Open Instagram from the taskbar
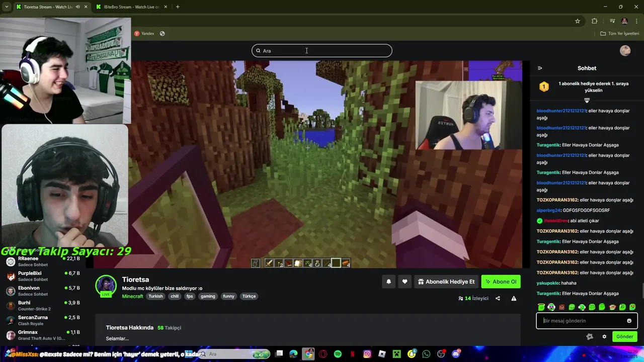This screenshot has width=644, height=362. coord(367,354)
